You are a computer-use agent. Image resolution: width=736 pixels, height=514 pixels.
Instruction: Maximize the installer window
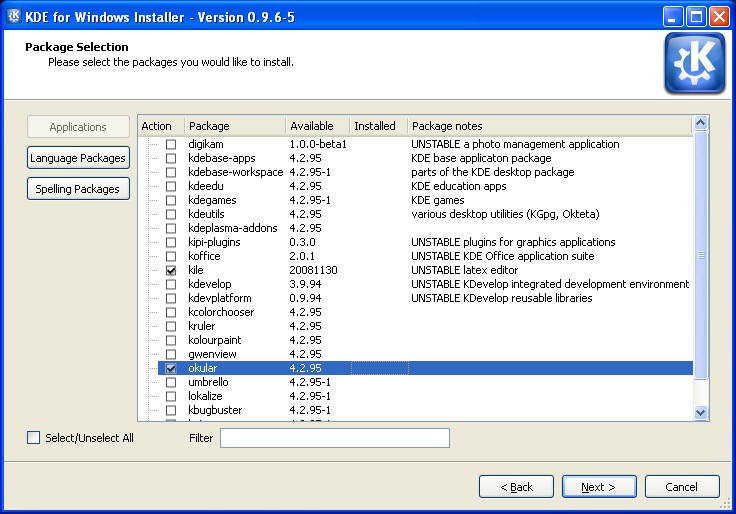point(696,17)
